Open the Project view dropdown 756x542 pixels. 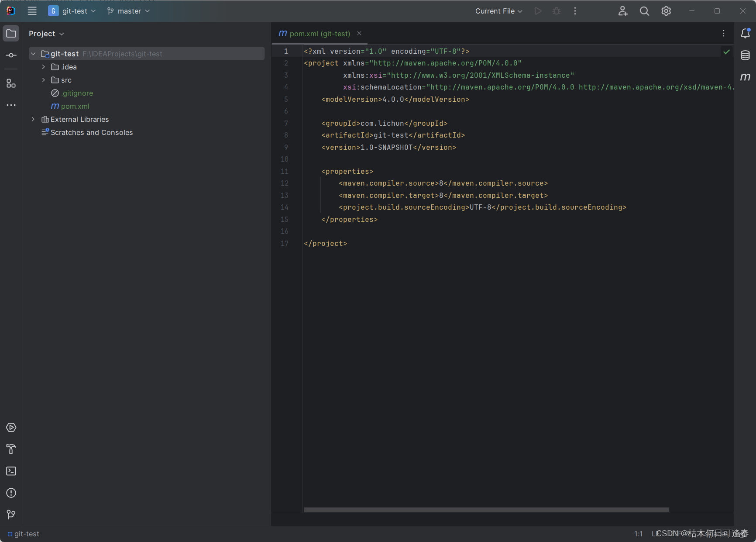(x=46, y=34)
